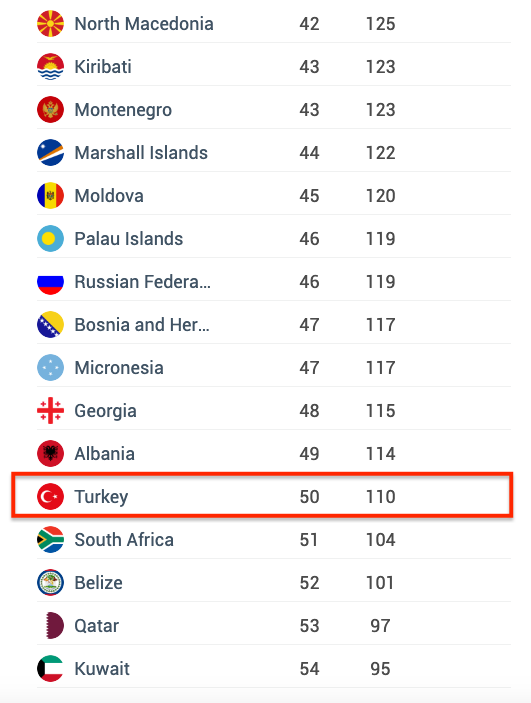Click the Turkey flag icon
This screenshot has width=531, height=703.
(x=50, y=497)
